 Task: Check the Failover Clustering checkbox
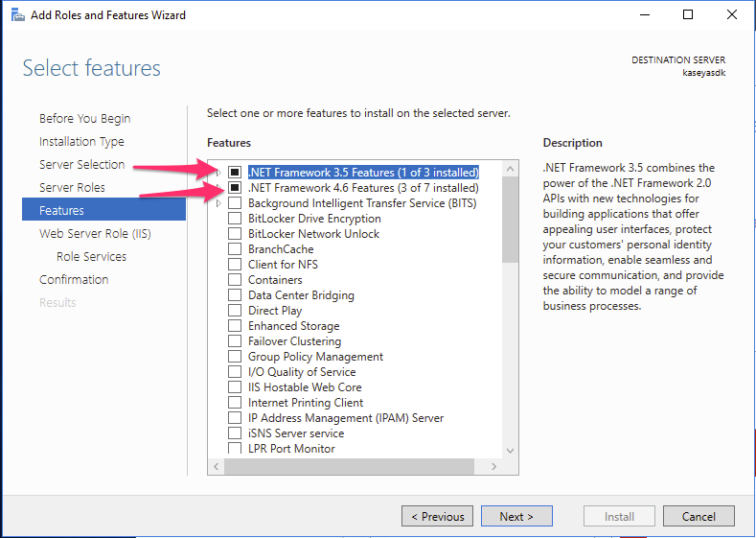point(235,341)
